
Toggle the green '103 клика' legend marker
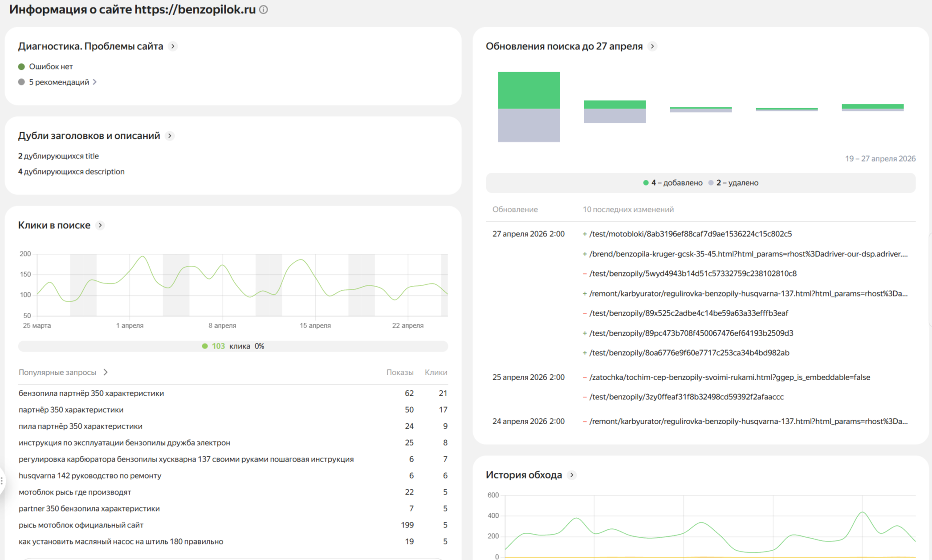(x=205, y=346)
